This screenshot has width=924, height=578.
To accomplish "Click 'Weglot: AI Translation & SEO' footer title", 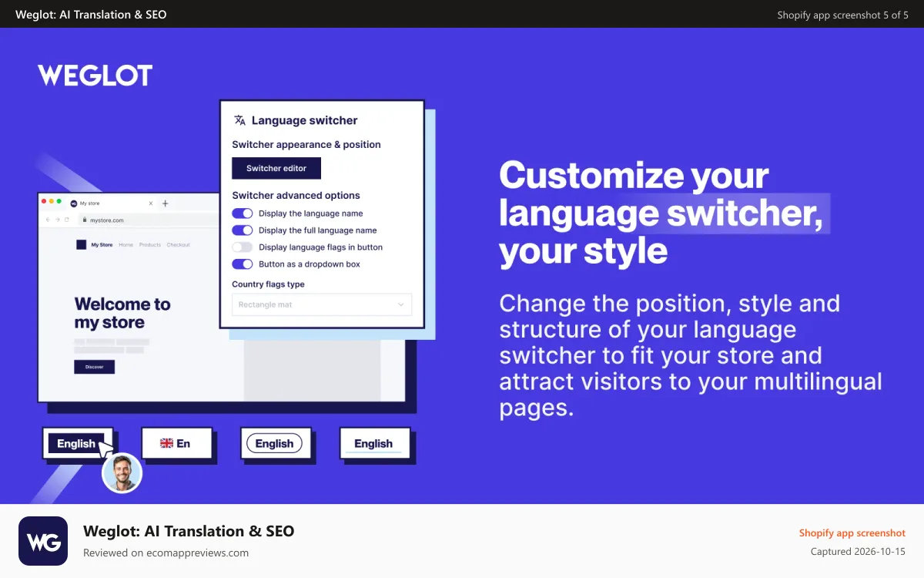I will pos(189,531).
